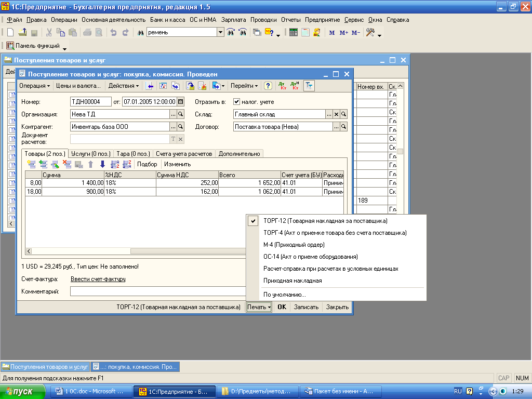Open the Панель функций dropdown arrow
Viewport: 532px width, 399px height.
[x=64, y=48]
